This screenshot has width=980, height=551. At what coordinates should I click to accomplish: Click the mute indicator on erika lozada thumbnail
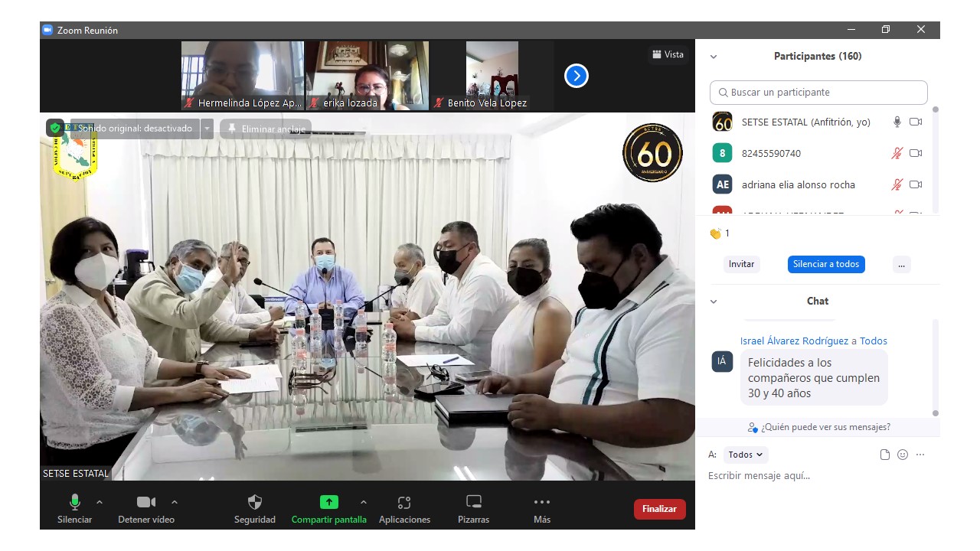coord(315,103)
